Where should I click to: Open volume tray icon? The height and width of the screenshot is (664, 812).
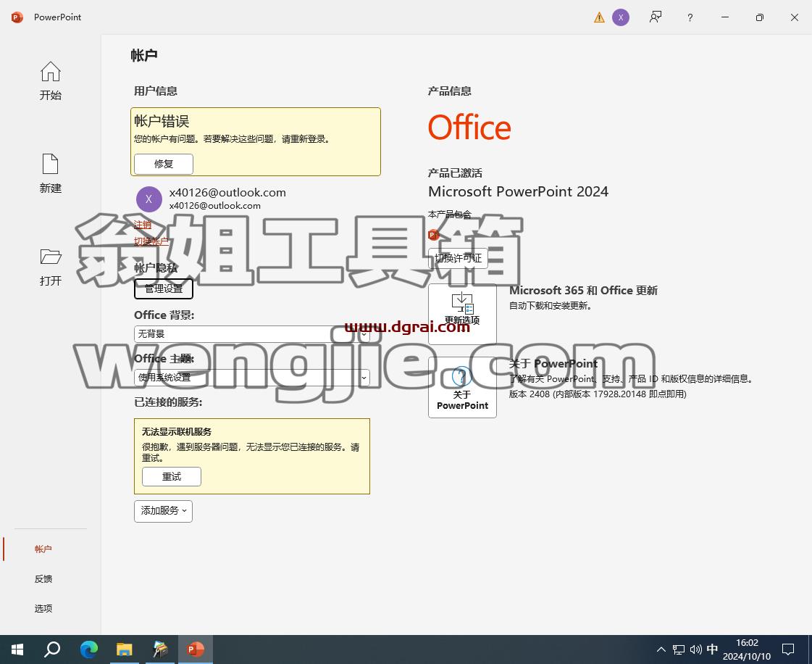click(696, 650)
